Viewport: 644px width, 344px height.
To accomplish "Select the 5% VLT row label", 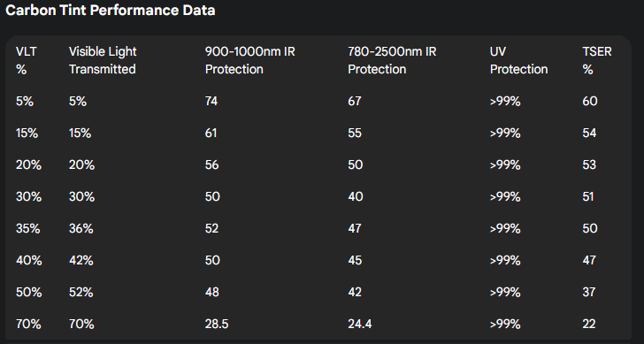I will pyautogui.click(x=25, y=101).
